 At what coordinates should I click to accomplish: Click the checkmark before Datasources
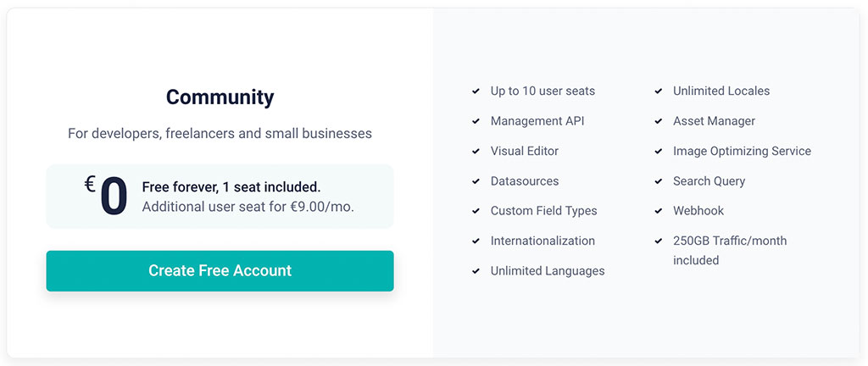point(476,181)
